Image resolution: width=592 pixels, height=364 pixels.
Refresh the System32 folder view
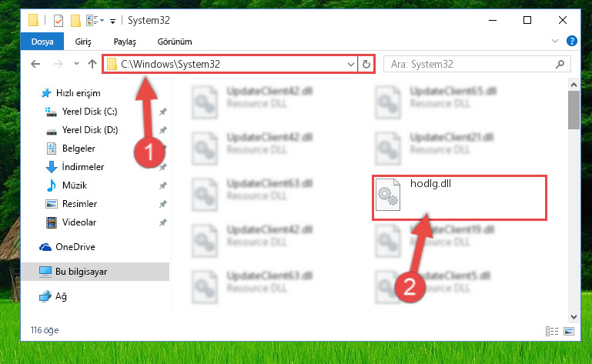(x=366, y=64)
